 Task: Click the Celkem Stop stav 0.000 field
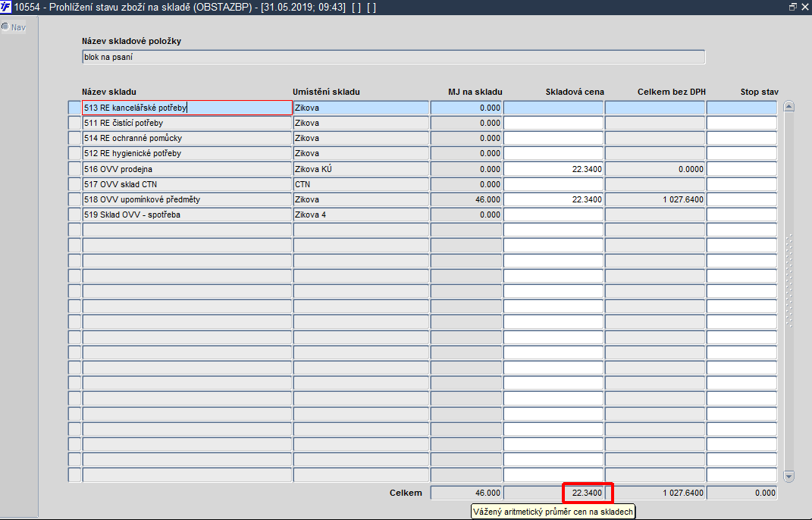pos(741,493)
